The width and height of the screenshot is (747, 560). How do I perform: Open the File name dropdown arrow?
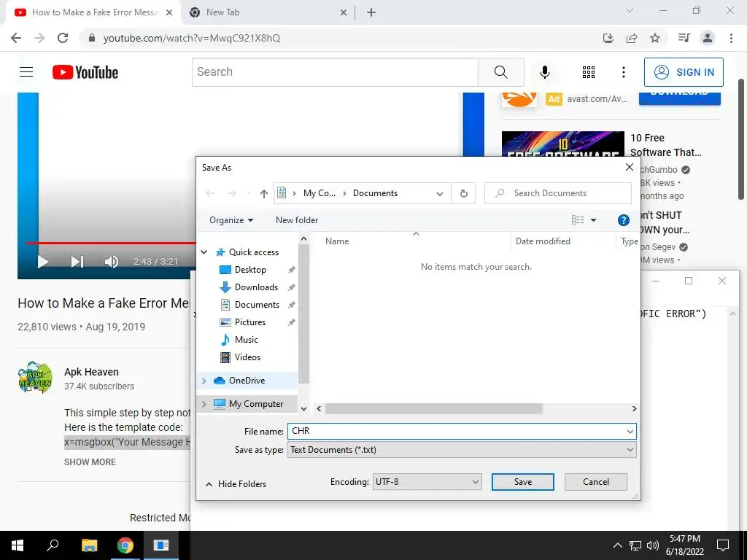[x=630, y=432]
